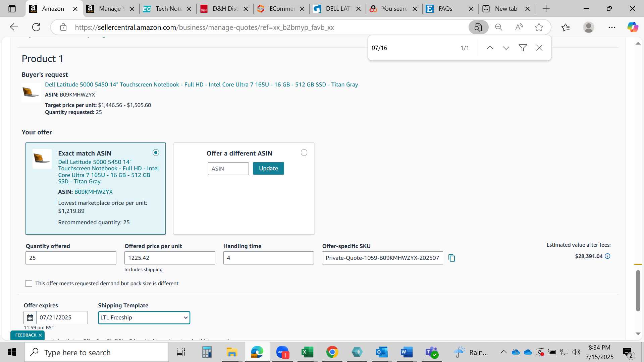Copy the Offer-specific SKU

[x=452, y=258]
